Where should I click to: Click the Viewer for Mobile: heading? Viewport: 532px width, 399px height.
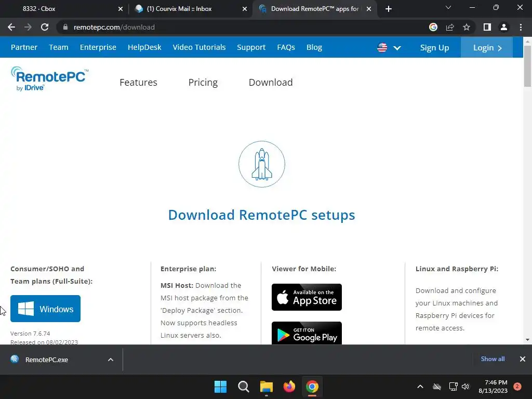(304, 269)
